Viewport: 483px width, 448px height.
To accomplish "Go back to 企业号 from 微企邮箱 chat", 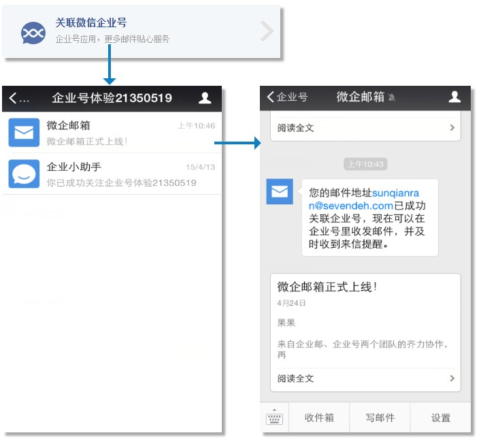I will [287, 97].
